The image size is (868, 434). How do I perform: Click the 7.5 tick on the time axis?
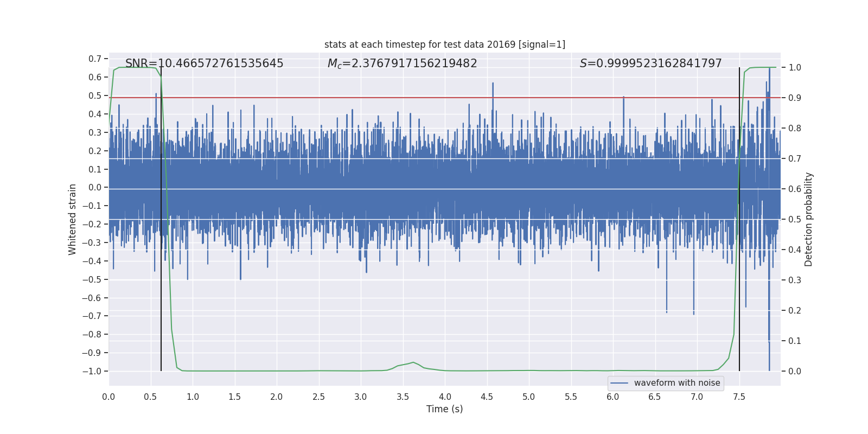click(x=739, y=397)
